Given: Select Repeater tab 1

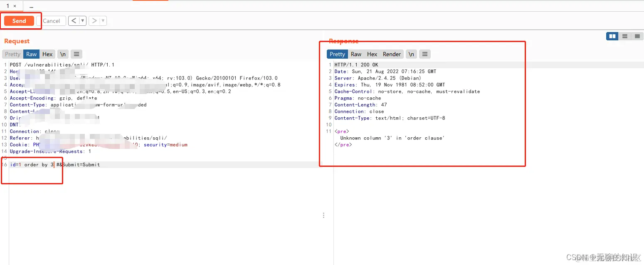Looking at the screenshot, I should pos(8,6).
